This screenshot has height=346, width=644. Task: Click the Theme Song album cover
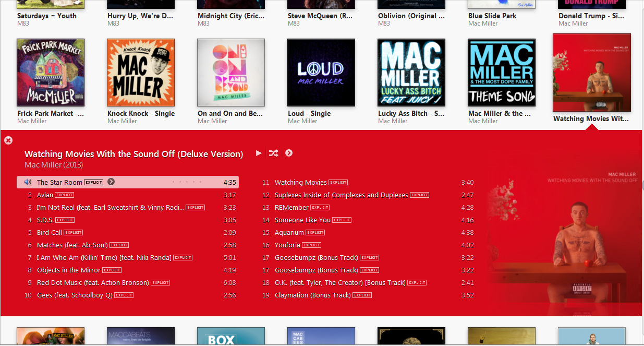coord(502,73)
